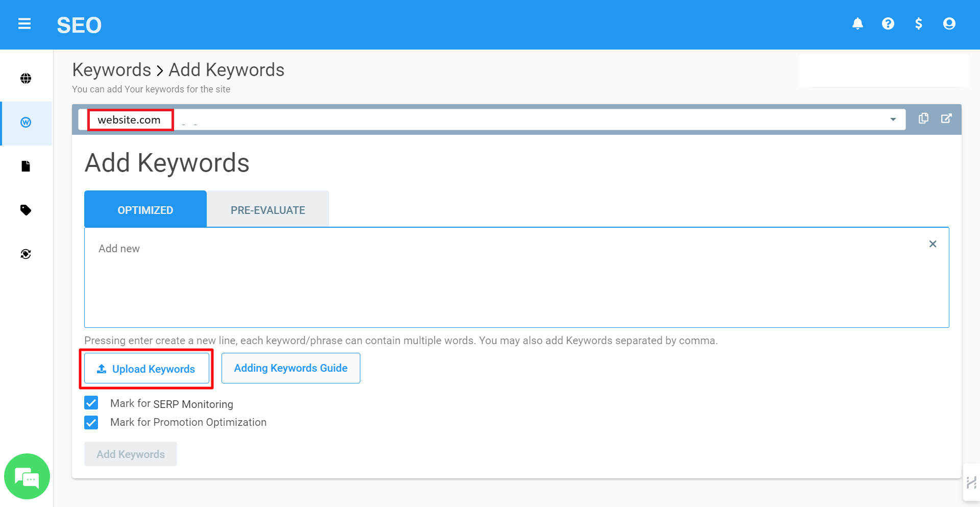Click the SEO logo title

pos(79,25)
